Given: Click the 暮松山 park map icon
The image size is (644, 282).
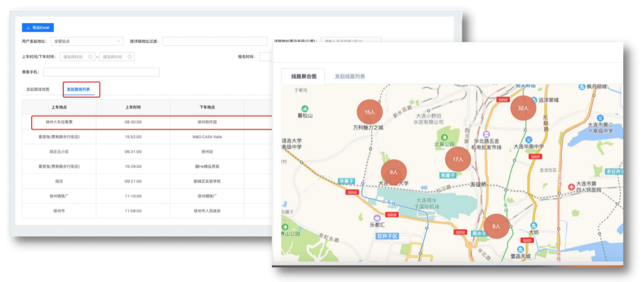Looking at the screenshot, I should click(305, 108).
